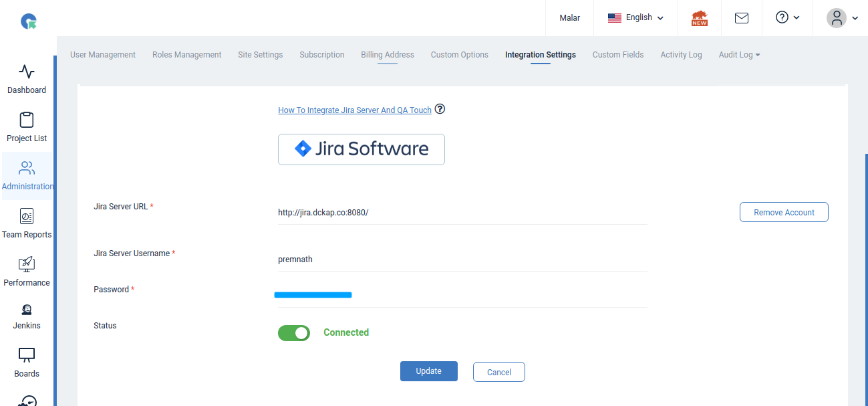Open the Performance panel
This screenshot has height=406, width=868.
[x=27, y=270]
